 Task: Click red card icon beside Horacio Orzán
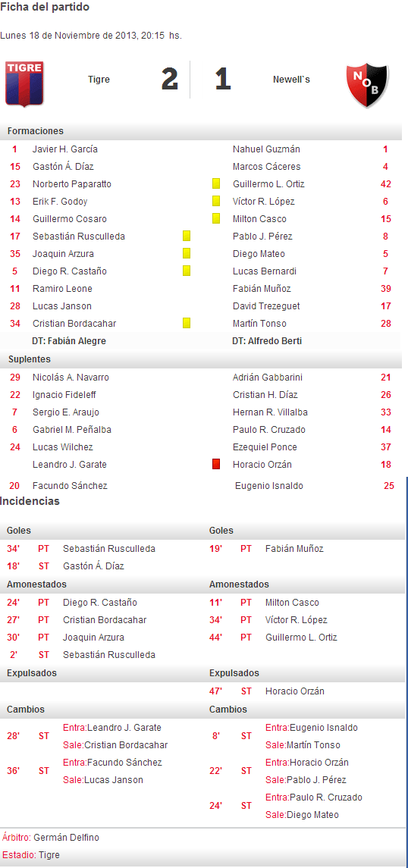coord(216,464)
